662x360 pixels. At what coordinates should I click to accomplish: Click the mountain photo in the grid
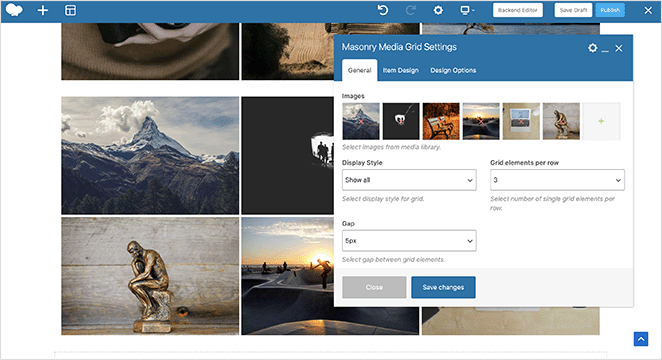[150, 155]
